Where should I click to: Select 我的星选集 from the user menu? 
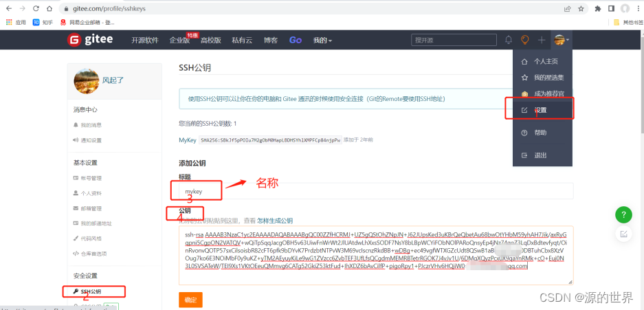(x=542, y=78)
